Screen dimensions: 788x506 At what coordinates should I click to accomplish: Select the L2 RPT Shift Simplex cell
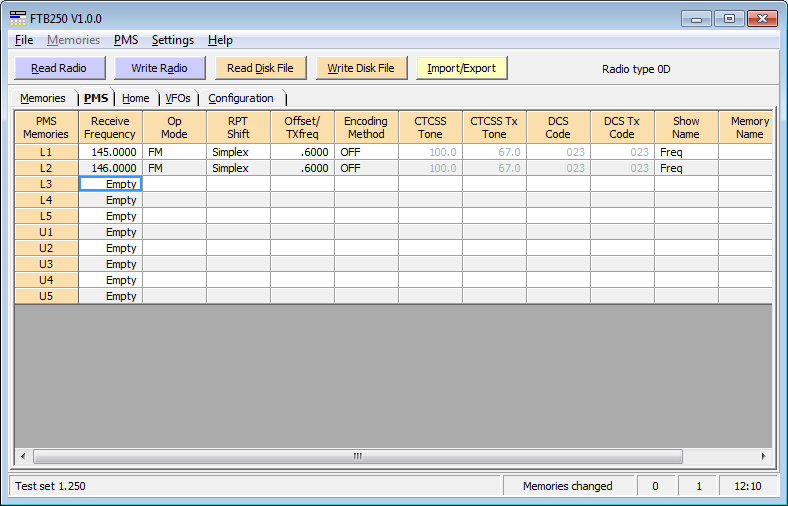click(x=238, y=168)
